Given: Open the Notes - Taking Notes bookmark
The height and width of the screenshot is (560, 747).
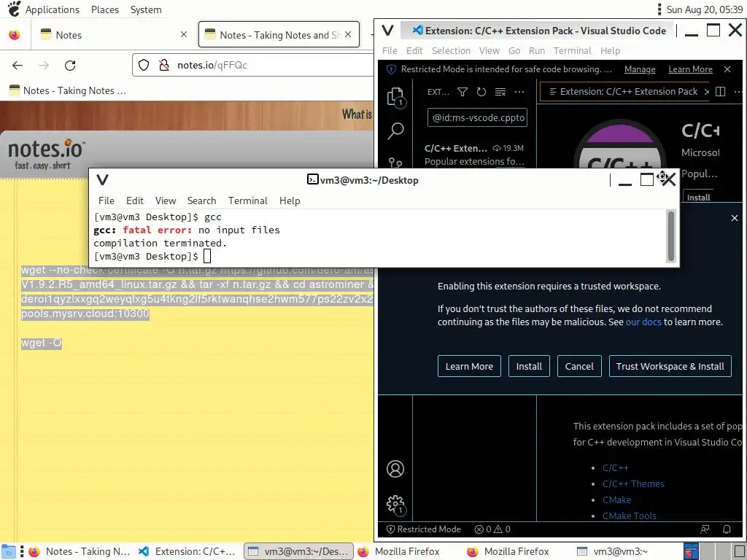Looking at the screenshot, I should [x=68, y=90].
